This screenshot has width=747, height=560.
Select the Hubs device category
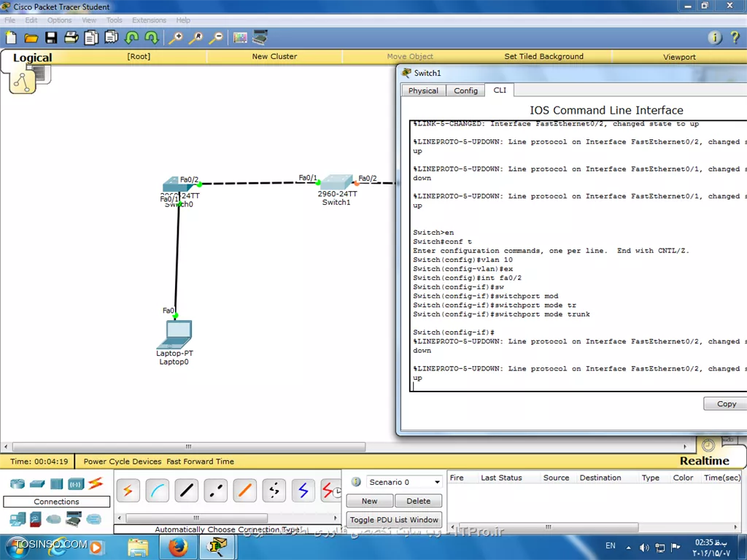[x=57, y=484]
